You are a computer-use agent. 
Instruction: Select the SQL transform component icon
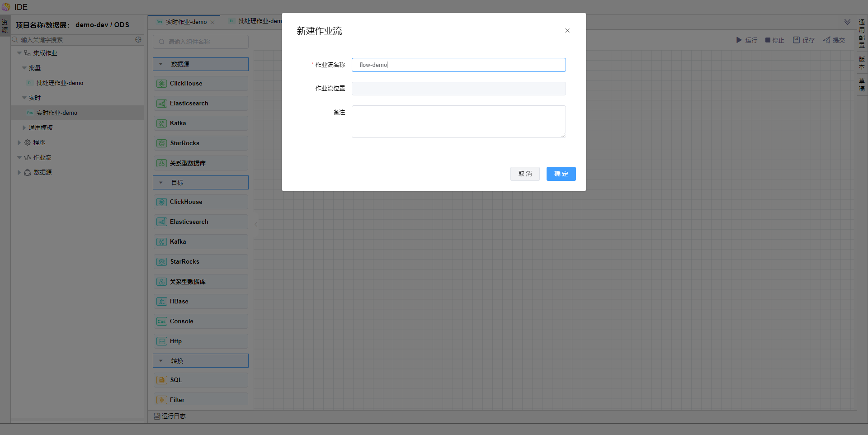[161, 380]
